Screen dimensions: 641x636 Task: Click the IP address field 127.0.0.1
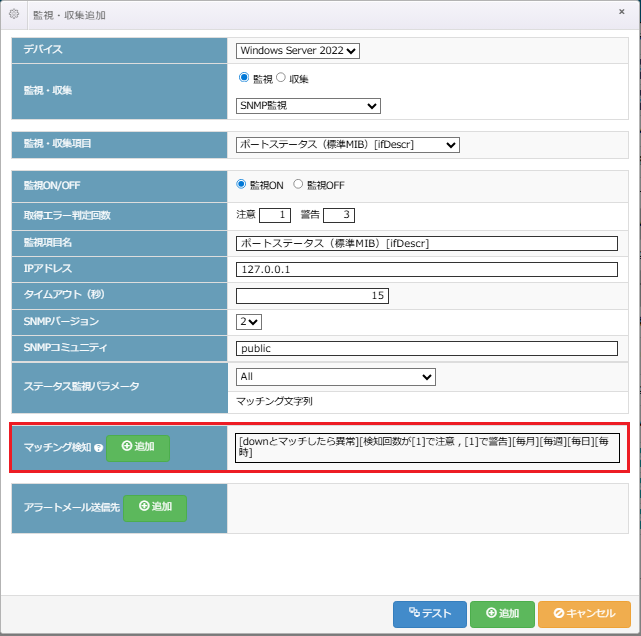point(427,269)
